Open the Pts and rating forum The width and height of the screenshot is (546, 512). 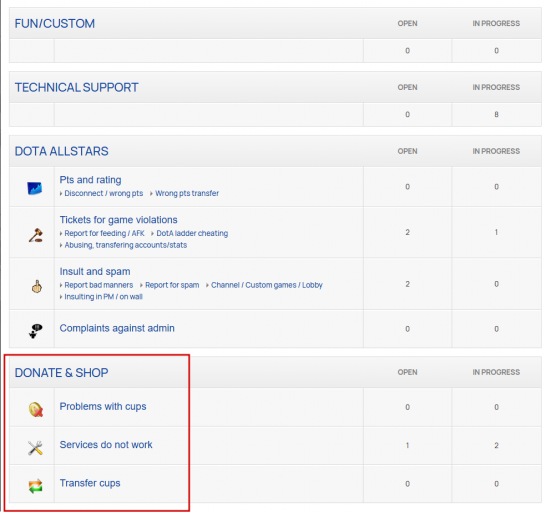[x=91, y=180]
